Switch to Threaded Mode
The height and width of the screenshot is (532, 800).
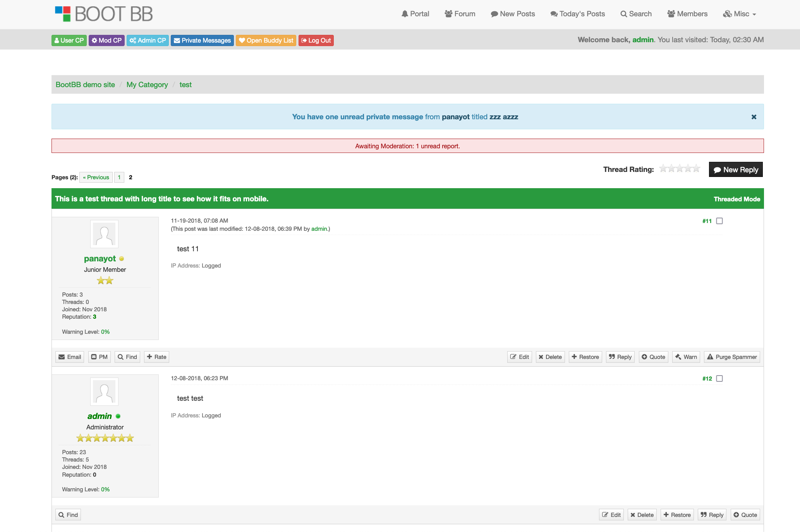tap(736, 199)
